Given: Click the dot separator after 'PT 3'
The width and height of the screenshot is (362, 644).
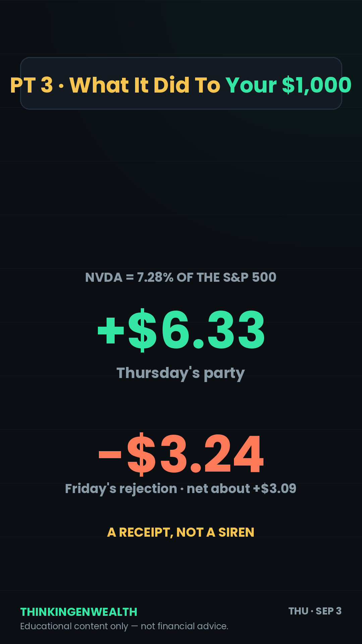Looking at the screenshot, I should click(x=61, y=86).
